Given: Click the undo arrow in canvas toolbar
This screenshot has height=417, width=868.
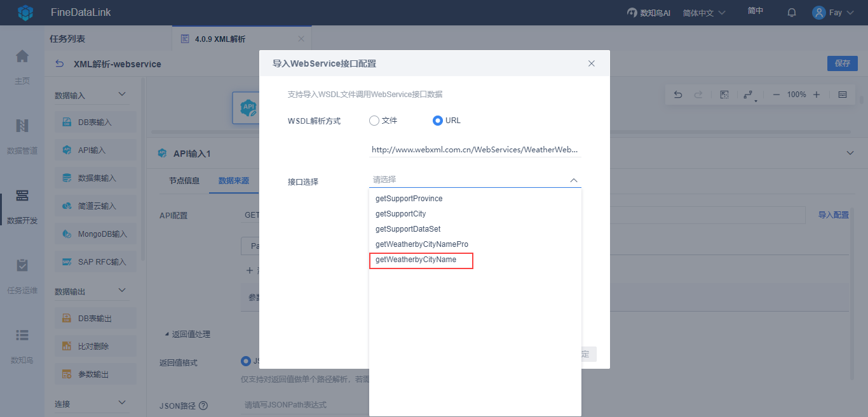Looking at the screenshot, I should coord(678,95).
